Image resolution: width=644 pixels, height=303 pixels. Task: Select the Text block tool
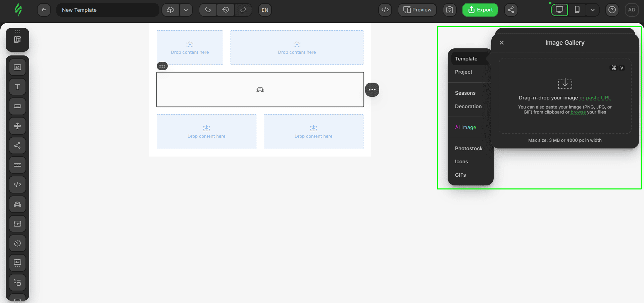[x=17, y=87]
